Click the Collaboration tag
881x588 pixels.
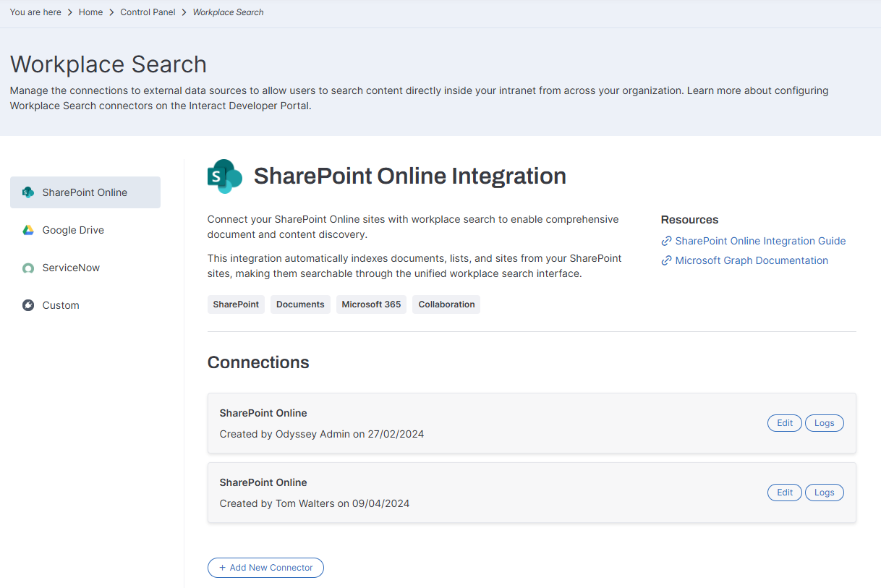click(x=446, y=304)
